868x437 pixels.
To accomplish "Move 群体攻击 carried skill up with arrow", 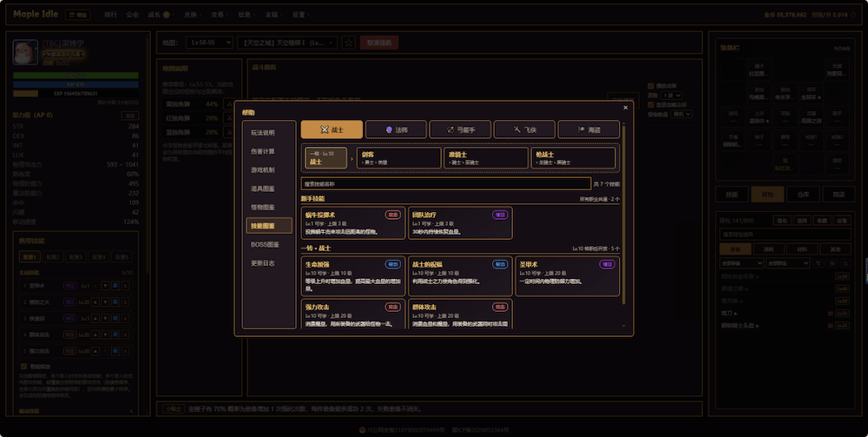I will tap(95, 334).
